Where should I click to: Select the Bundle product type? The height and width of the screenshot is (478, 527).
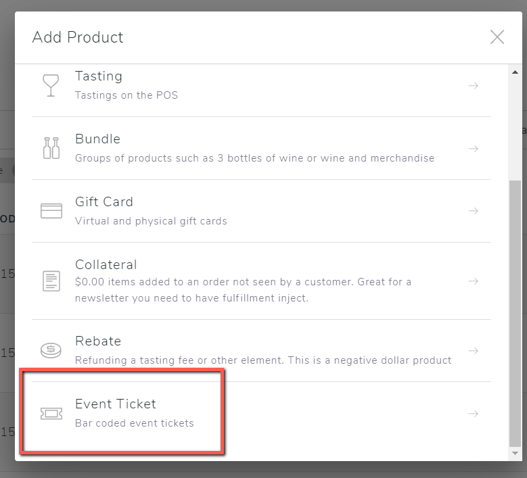(261, 148)
